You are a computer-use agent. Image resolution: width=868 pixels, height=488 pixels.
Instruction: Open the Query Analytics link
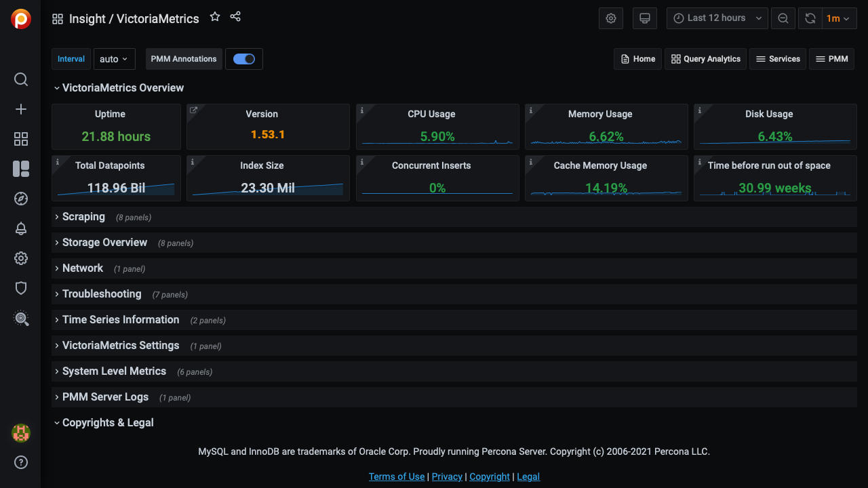pyautogui.click(x=705, y=59)
